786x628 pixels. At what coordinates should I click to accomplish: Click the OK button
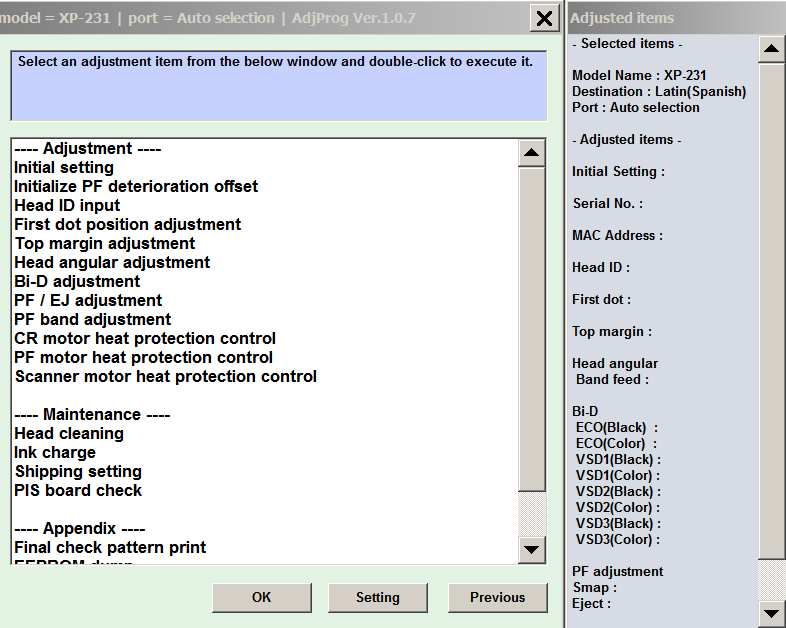click(x=262, y=597)
